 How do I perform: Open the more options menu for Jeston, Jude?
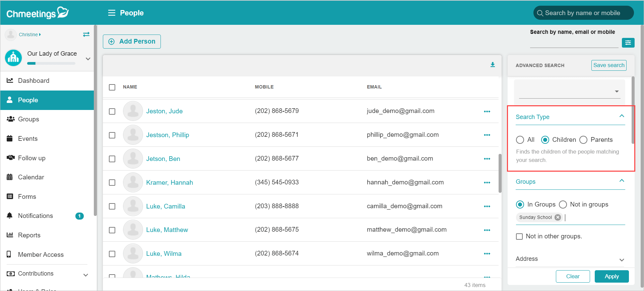[487, 111]
